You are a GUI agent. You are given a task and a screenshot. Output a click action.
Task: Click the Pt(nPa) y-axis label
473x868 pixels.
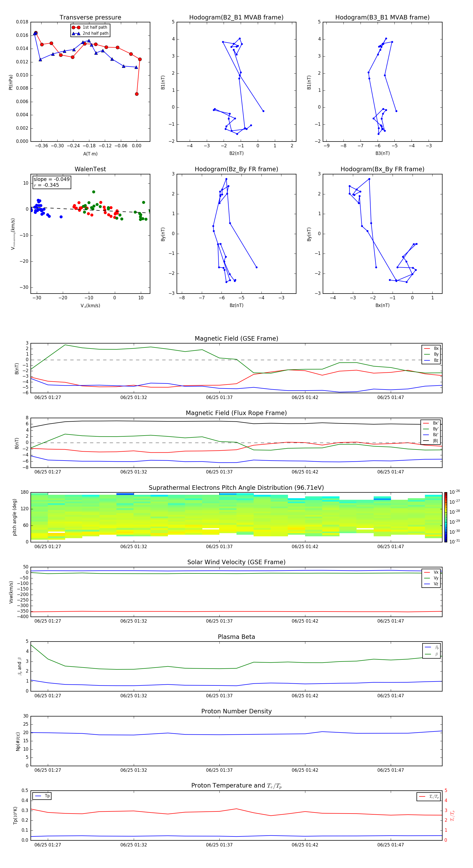(11, 82)
